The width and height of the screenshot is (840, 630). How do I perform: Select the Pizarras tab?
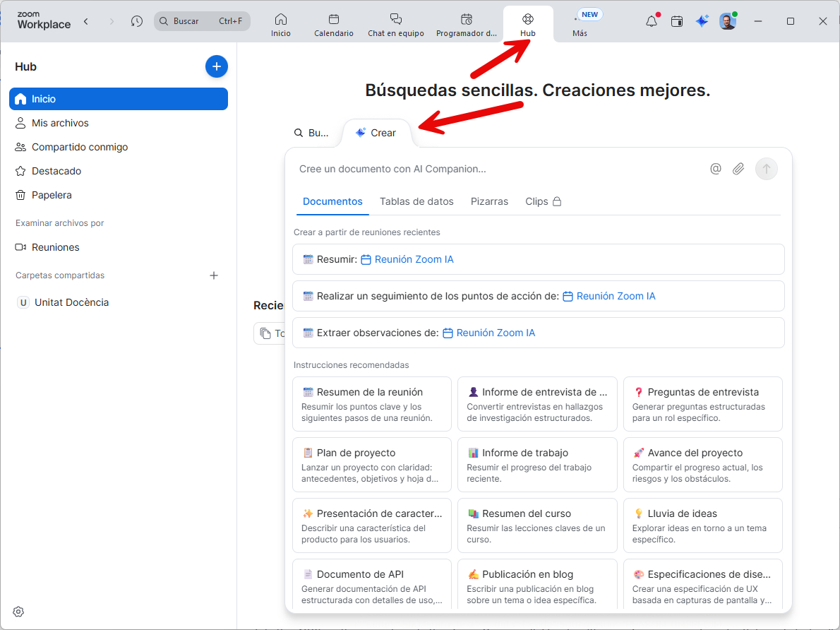pos(489,201)
